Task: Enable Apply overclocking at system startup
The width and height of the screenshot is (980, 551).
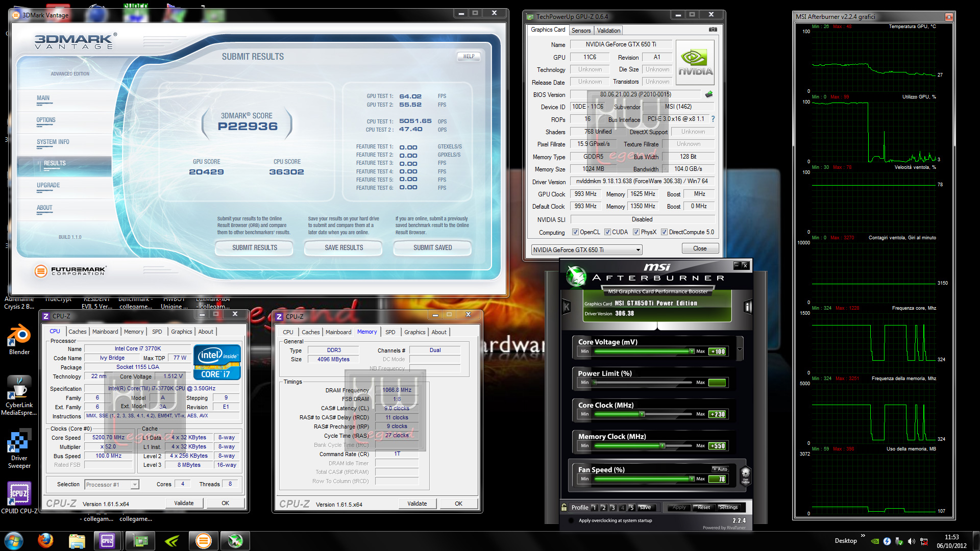Action: [570, 521]
